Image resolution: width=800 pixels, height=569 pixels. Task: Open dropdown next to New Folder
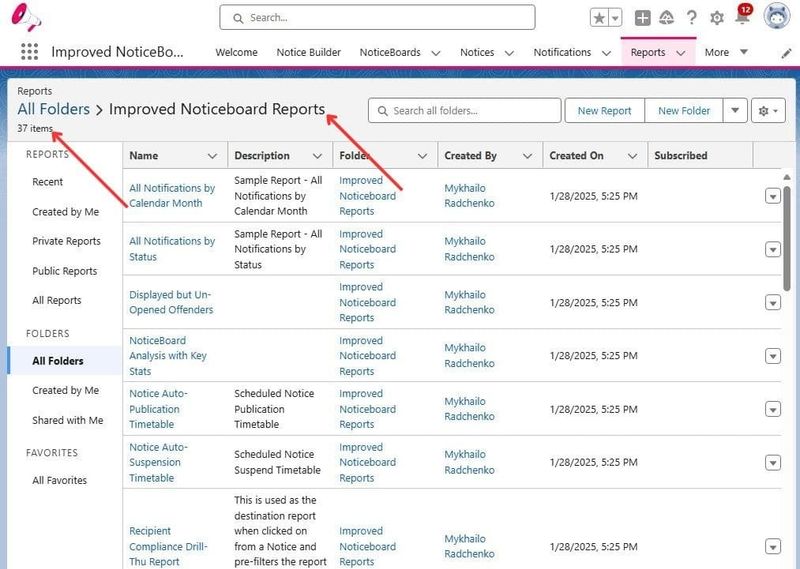(x=735, y=111)
